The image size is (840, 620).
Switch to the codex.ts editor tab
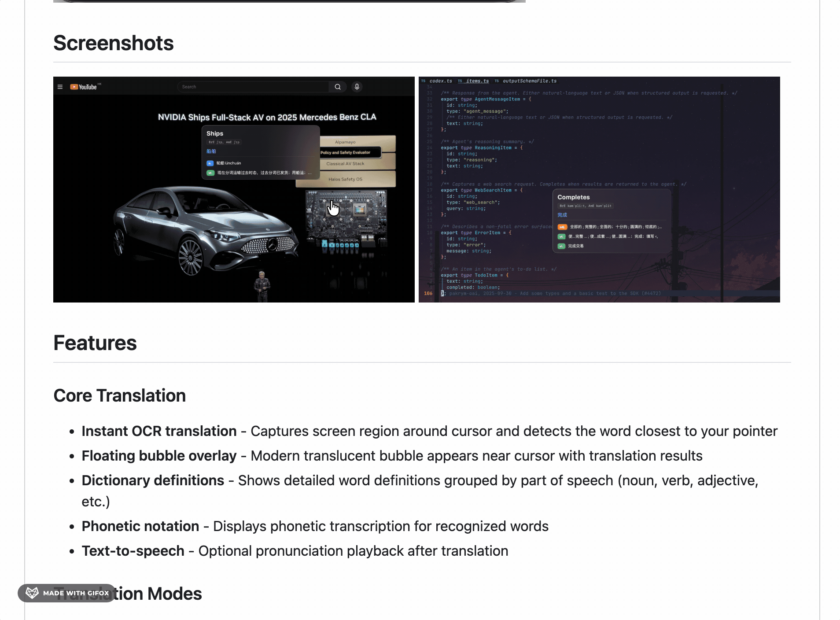[440, 81]
